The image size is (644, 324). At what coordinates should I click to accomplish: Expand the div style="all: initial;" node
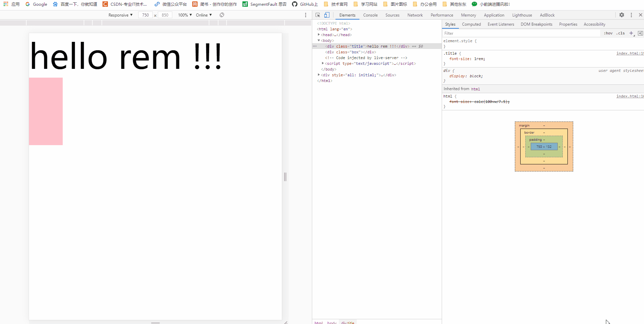coord(319,75)
